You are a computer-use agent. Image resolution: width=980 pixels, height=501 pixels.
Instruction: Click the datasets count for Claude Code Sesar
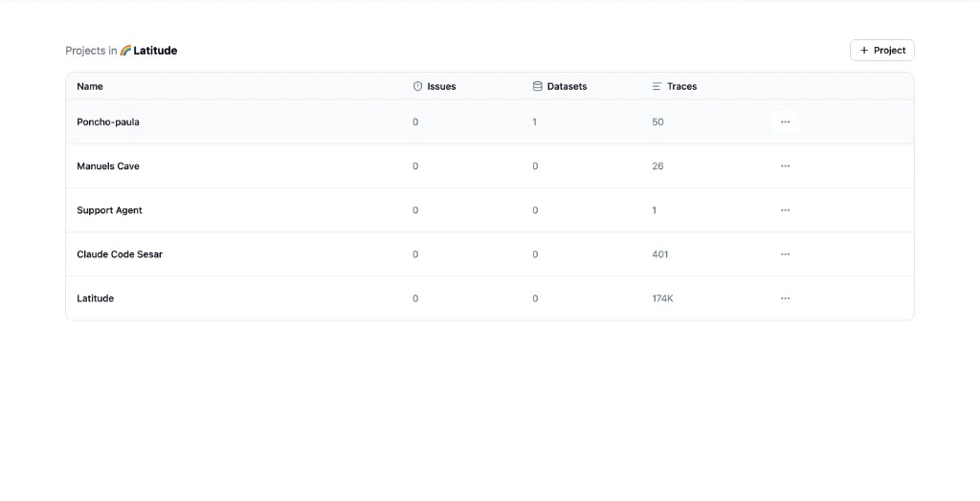tap(535, 254)
